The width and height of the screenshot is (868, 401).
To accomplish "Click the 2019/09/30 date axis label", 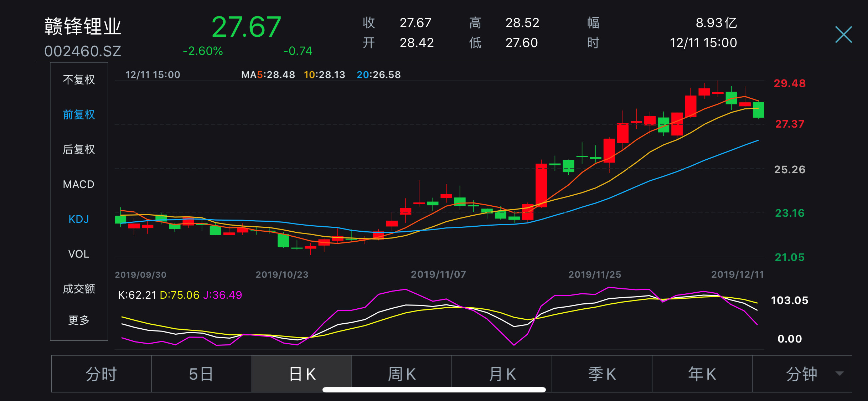I will click(141, 275).
